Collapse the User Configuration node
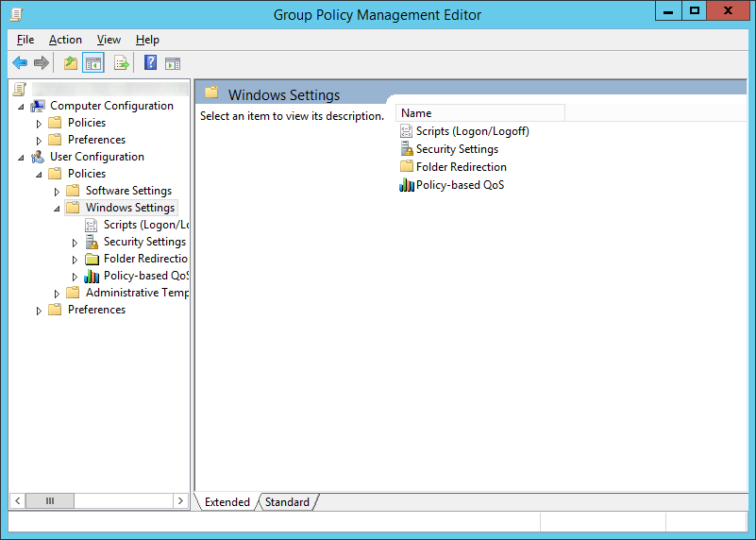The image size is (756, 540). coord(21,158)
